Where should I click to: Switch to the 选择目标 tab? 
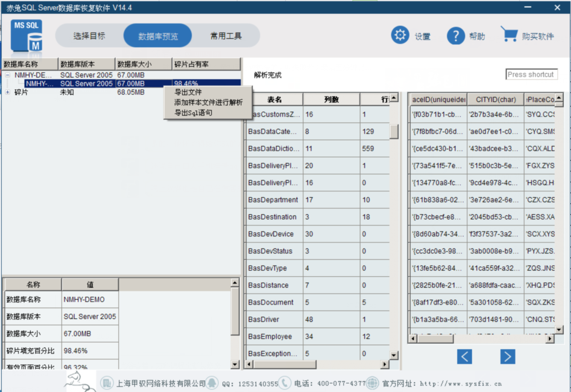[89, 36]
